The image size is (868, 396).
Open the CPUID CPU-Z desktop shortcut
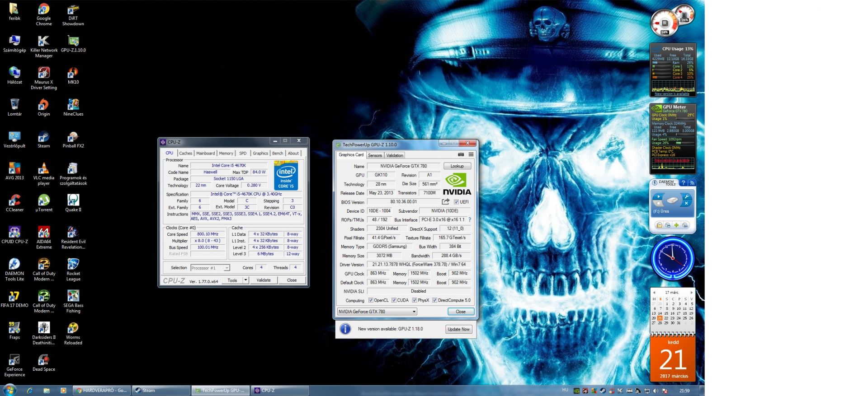coord(14,235)
